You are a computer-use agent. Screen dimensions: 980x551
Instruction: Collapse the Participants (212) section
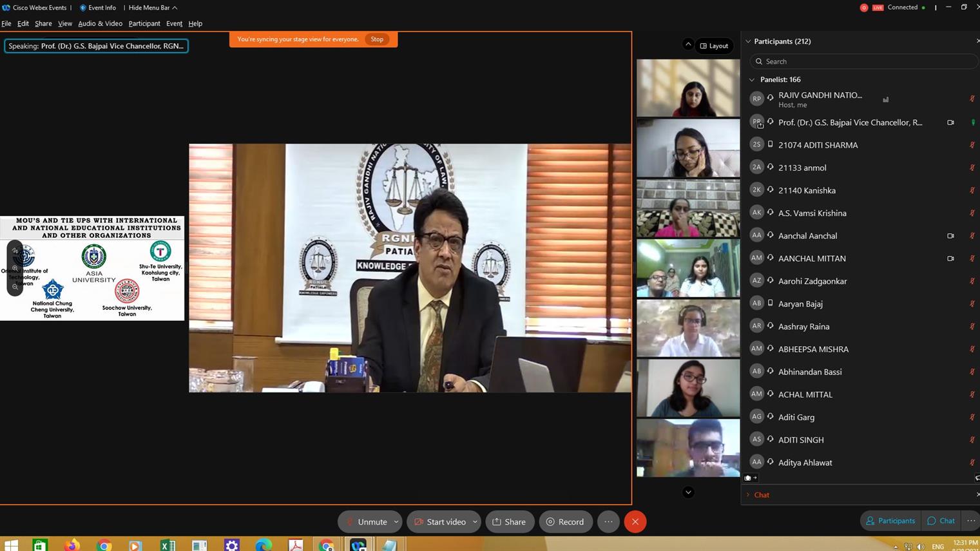[x=748, y=41]
